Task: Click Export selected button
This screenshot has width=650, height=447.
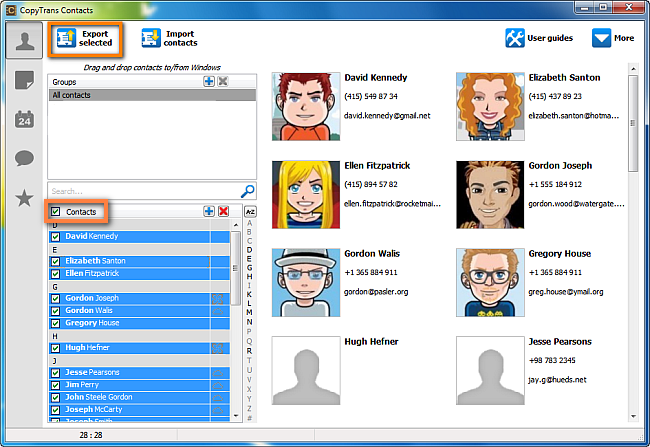Action: pos(85,39)
